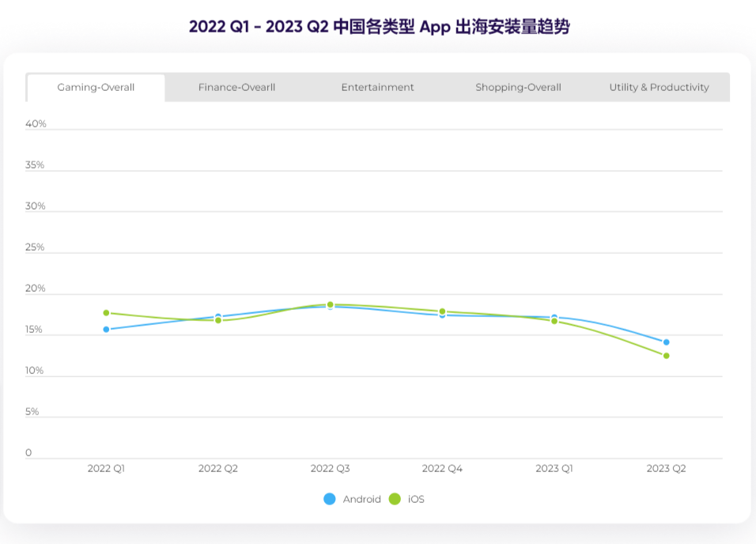Click the 2022 Q2 axis label
The width and height of the screenshot is (756, 544).
[x=218, y=469]
